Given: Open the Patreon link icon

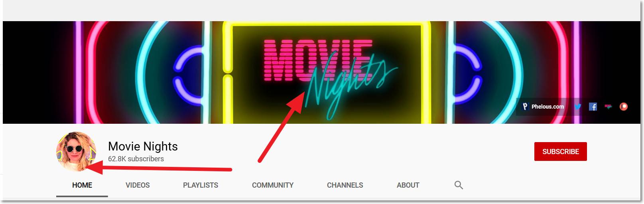Looking at the screenshot, I should coord(624,107).
